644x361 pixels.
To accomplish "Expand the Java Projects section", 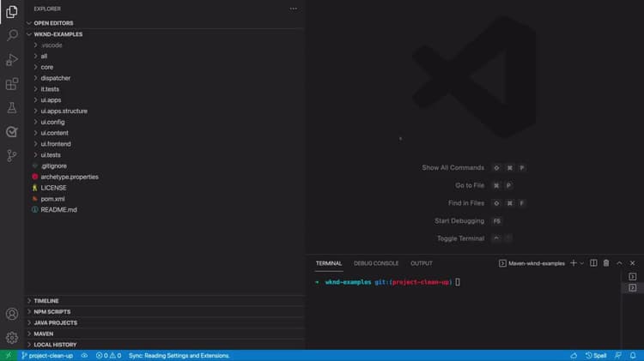I will [164, 323].
